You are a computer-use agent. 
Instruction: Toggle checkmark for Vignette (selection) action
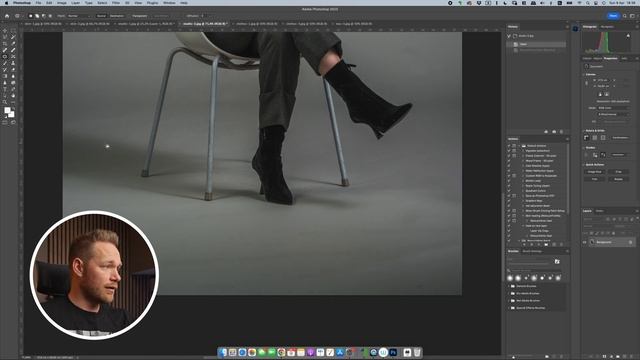coord(509,151)
